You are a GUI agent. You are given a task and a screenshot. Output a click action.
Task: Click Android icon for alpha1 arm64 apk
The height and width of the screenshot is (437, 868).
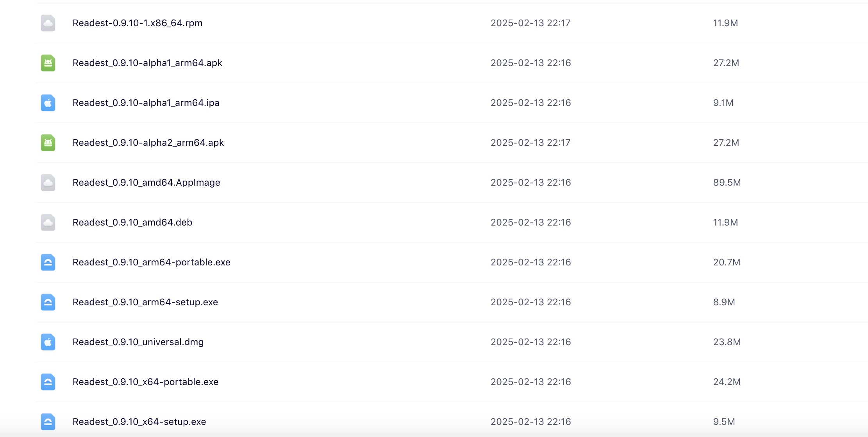(x=48, y=63)
